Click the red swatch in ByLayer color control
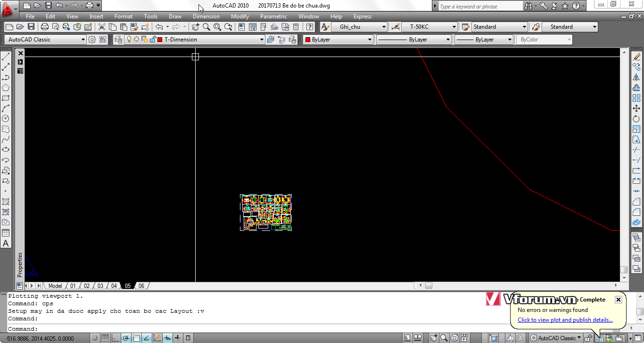 click(x=308, y=40)
